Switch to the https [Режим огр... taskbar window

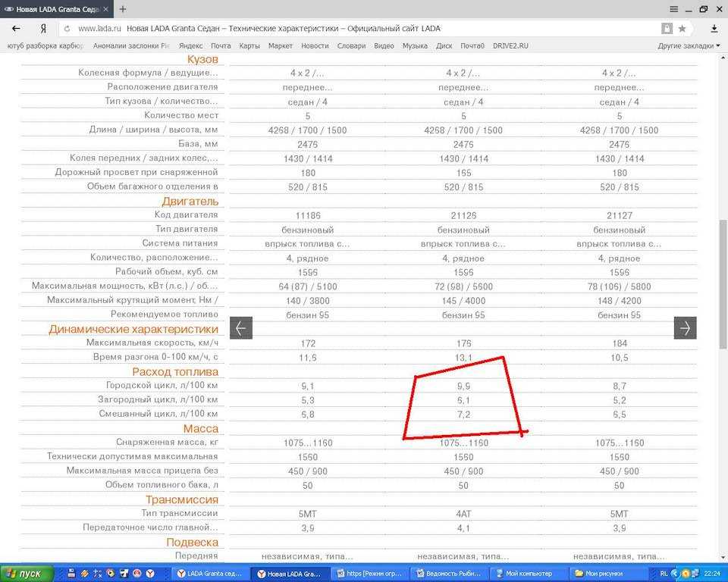click(370, 574)
